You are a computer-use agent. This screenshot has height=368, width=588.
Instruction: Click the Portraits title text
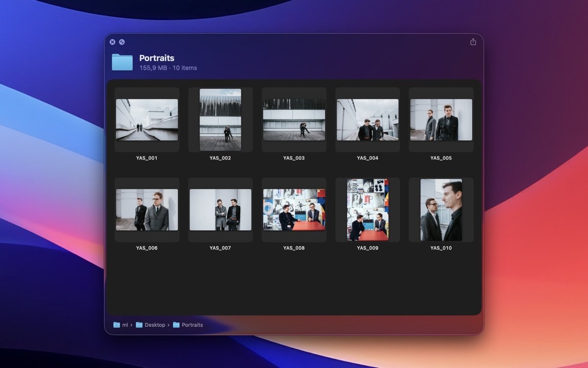click(x=157, y=58)
